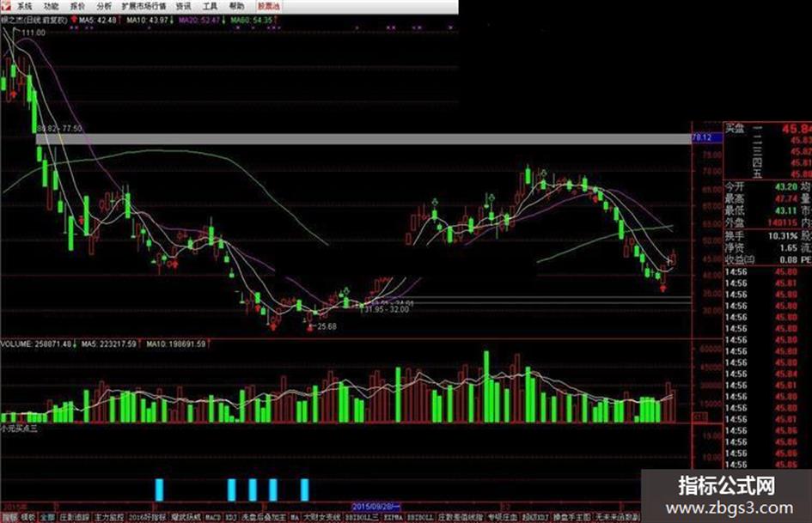Click the 2015/09/28 date marker on time axis
This screenshot has width=812, height=523.
tap(376, 507)
